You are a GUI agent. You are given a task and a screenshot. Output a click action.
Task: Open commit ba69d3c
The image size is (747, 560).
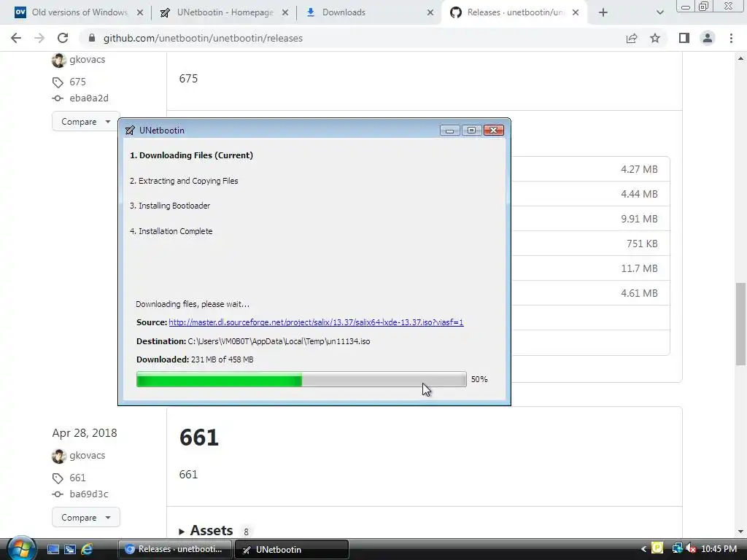click(x=89, y=494)
